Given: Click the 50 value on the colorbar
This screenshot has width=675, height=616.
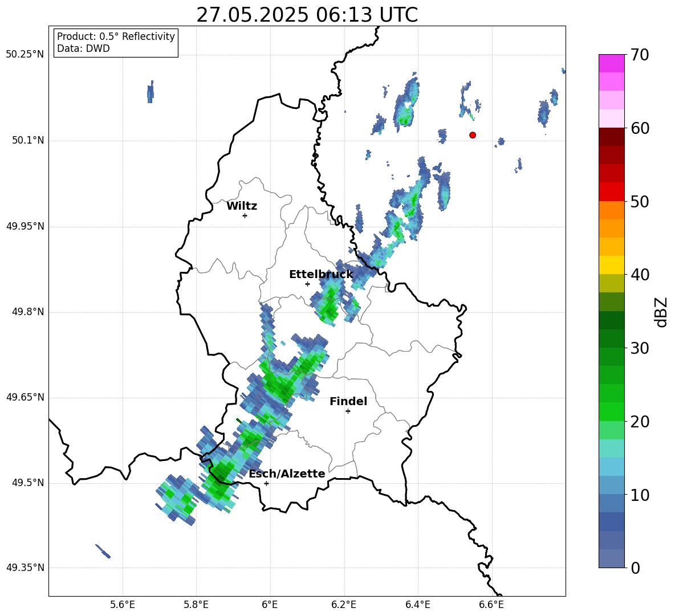Looking at the screenshot, I should coord(640,201).
